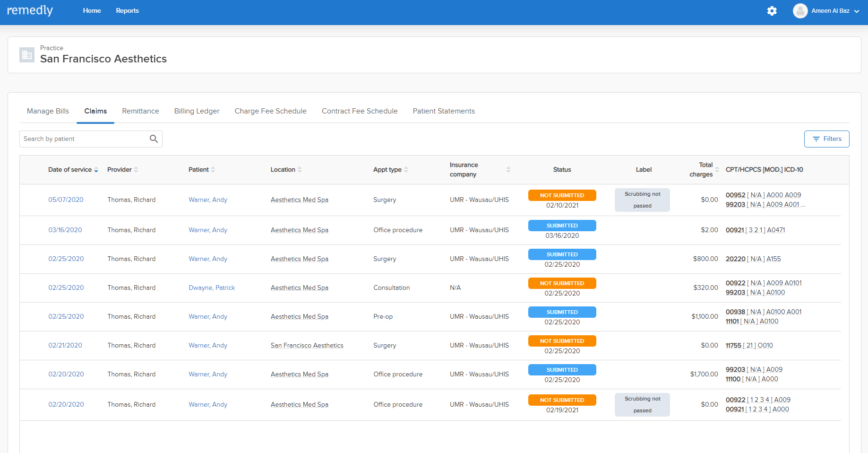Viewport: 868px width, 453px height.
Task: Open the Filters panel
Action: click(826, 139)
